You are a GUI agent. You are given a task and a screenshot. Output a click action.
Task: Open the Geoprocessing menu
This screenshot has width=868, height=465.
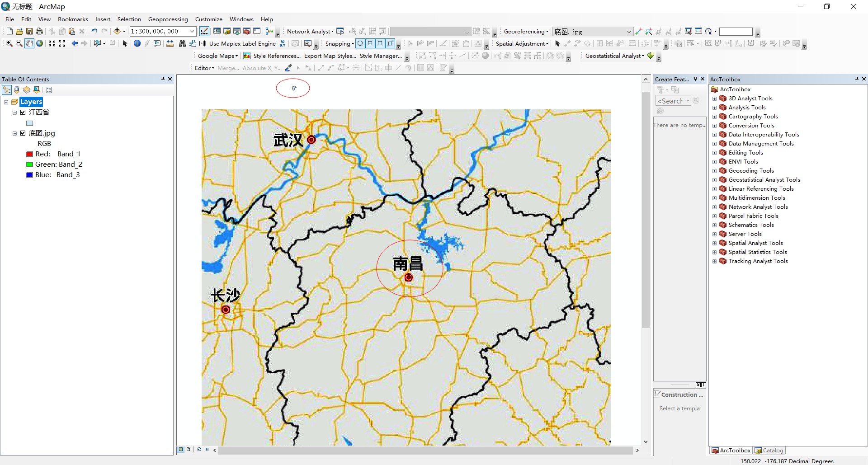pos(168,19)
